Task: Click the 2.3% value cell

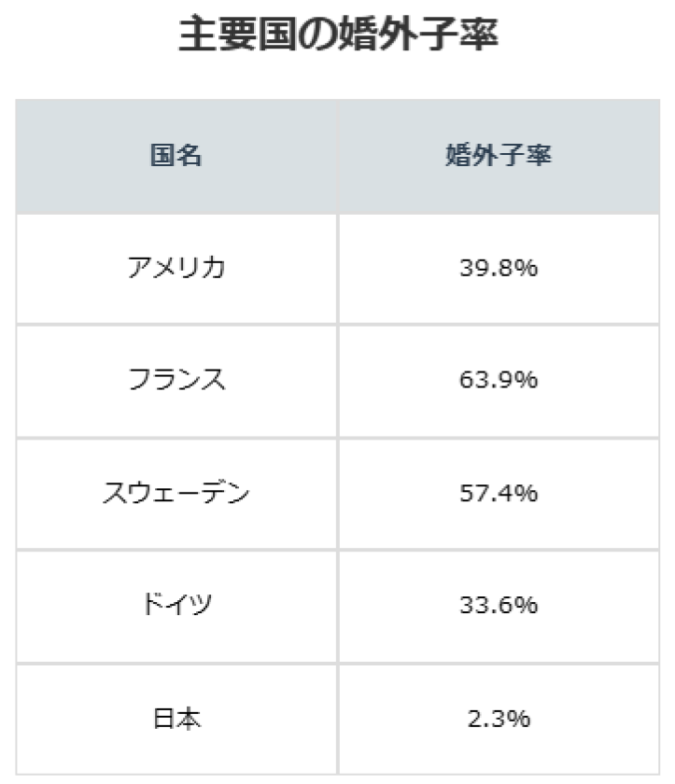Action: coord(499,719)
